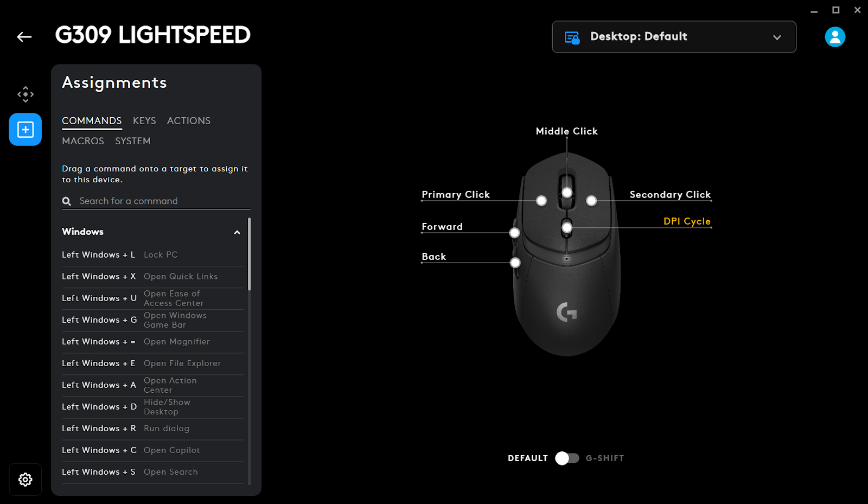Switch to the MACROS tab
This screenshot has height=504, width=868.
pos(83,141)
